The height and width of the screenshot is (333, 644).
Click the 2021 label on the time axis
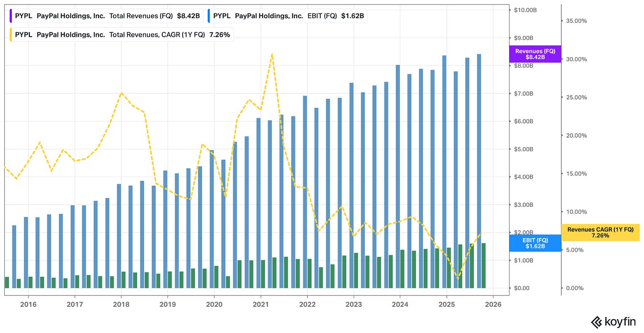[x=261, y=304]
